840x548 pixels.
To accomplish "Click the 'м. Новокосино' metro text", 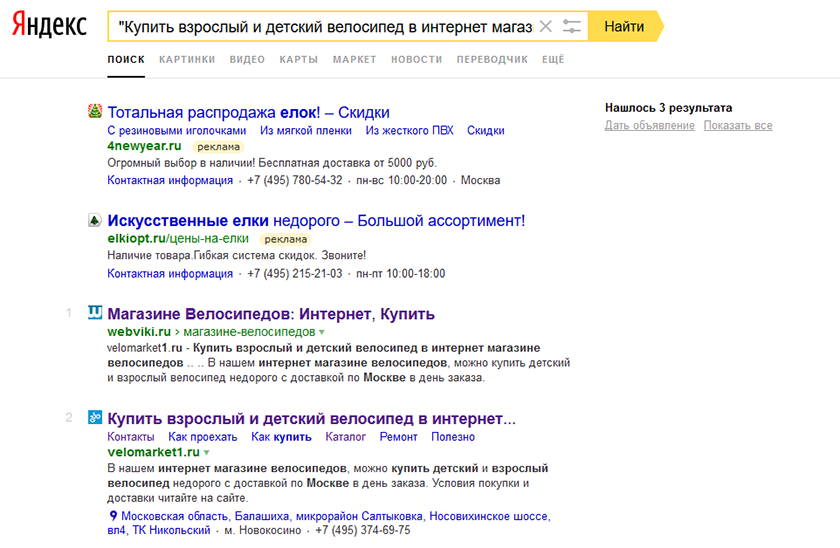I will [263, 530].
